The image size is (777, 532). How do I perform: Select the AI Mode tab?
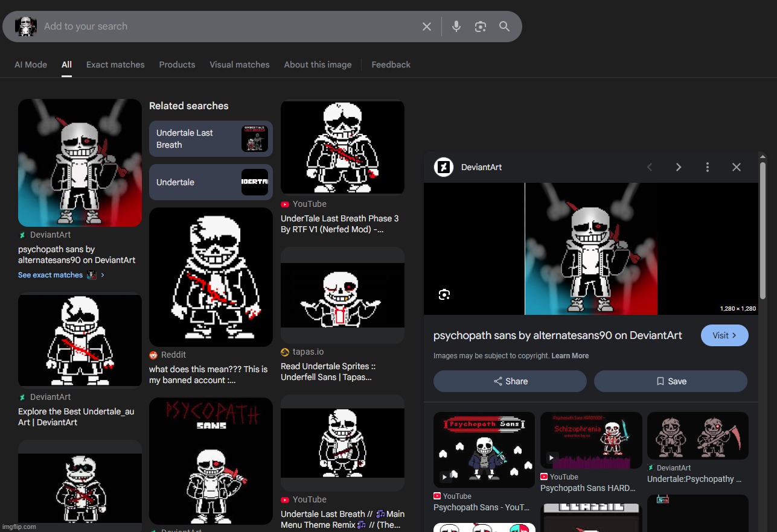[31, 65]
